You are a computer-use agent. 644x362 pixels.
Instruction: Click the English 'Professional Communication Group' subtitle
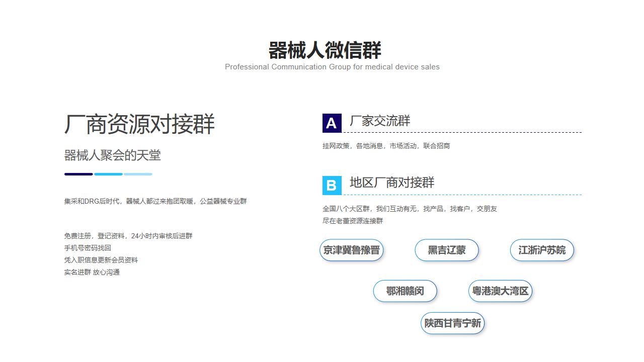(x=332, y=67)
